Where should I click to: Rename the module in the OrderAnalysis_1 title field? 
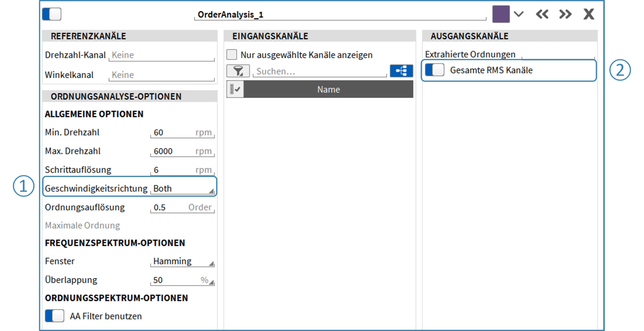pyautogui.click(x=277, y=14)
